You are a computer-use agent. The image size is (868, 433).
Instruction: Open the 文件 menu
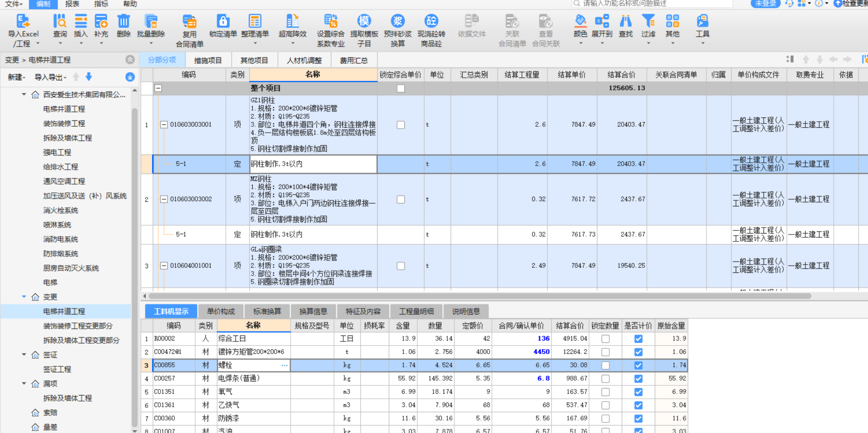click(13, 4)
